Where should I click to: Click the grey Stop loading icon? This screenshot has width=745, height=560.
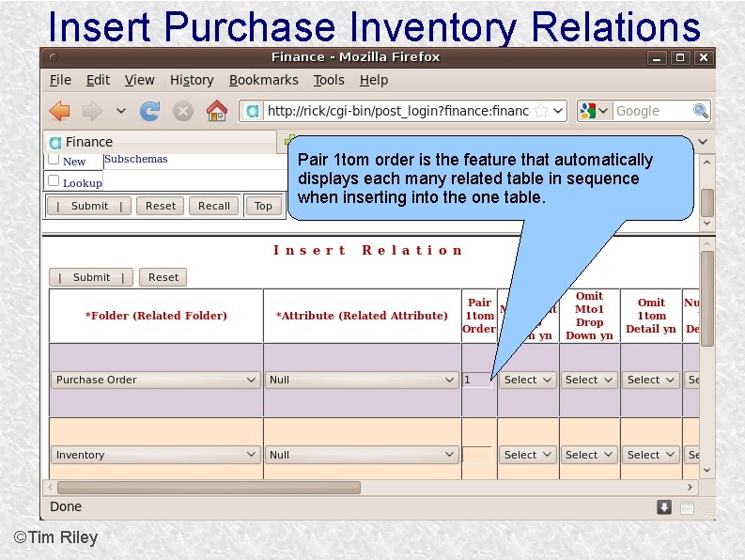183,111
